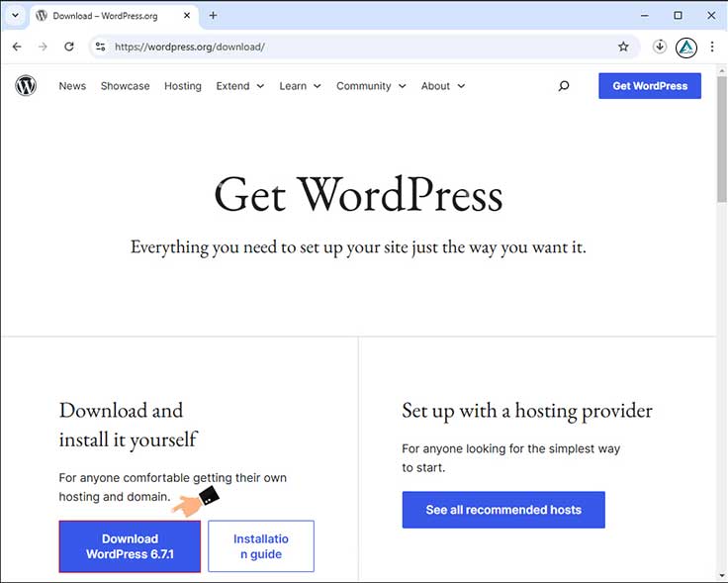This screenshot has width=728, height=583.
Task: Maximize the browser window
Action: click(x=678, y=15)
